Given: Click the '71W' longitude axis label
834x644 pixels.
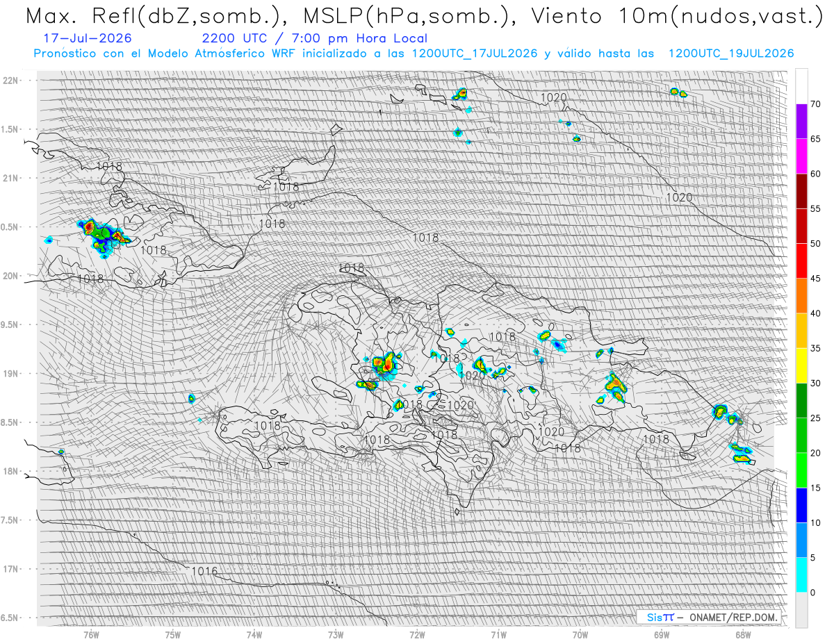Looking at the screenshot, I should 498,634.
